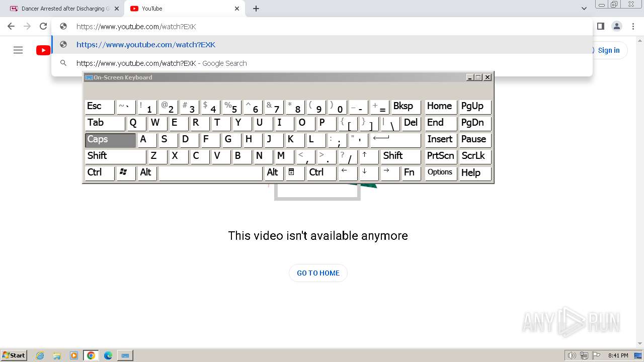The width and height of the screenshot is (644, 362).
Task: Expand the tab search chevron
Action: [584, 9]
